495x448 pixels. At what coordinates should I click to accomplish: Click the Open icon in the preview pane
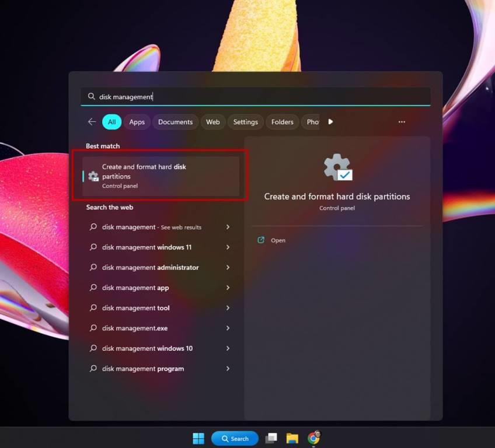click(261, 240)
